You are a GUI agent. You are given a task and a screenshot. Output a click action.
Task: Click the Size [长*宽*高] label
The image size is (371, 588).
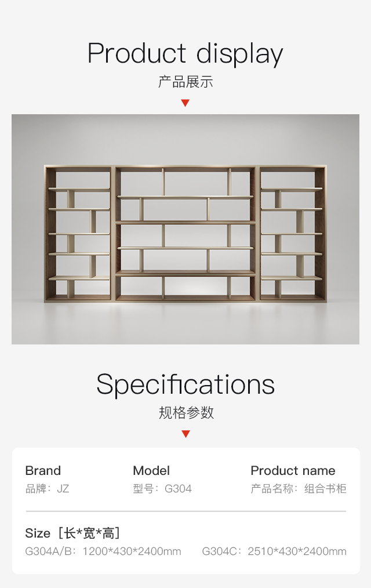(72, 533)
